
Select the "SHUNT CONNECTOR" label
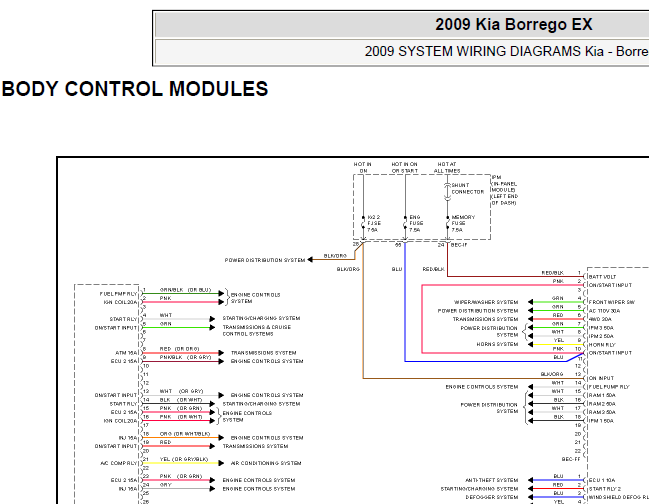click(x=467, y=188)
